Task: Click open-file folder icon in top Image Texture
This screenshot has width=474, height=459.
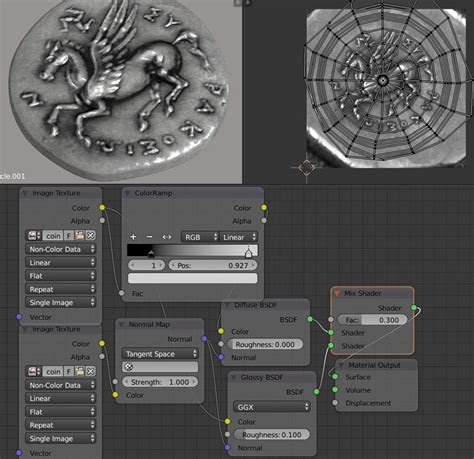Action: pyautogui.click(x=79, y=236)
